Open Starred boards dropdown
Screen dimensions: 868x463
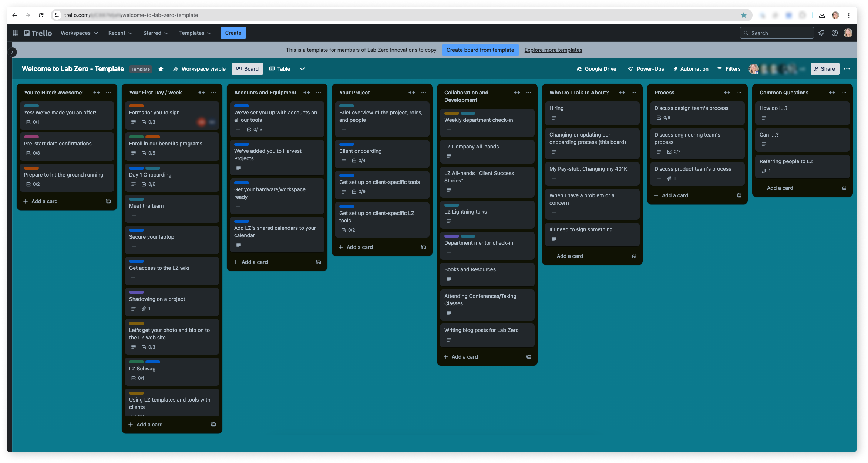pyautogui.click(x=156, y=33)
